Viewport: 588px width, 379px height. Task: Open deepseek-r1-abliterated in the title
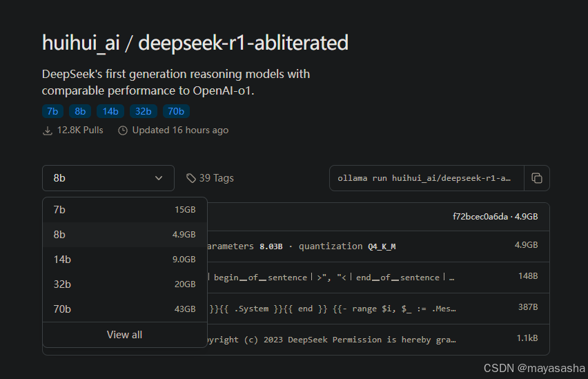pos(244,43)
